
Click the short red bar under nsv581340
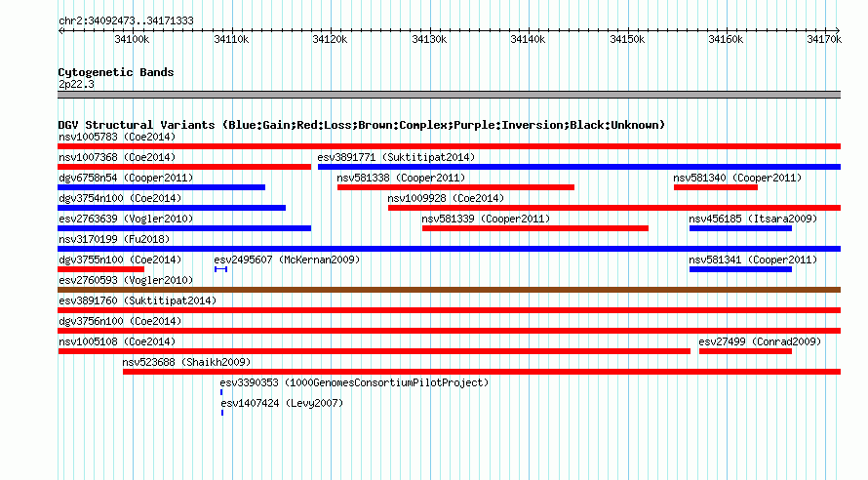(x=716, y=187)
